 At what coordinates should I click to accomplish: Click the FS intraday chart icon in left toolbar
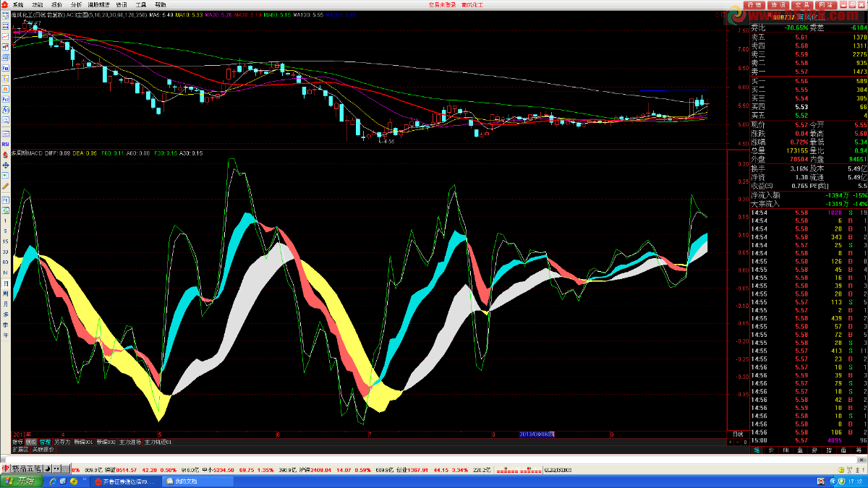pyautogui.click(x=6, y=200)
